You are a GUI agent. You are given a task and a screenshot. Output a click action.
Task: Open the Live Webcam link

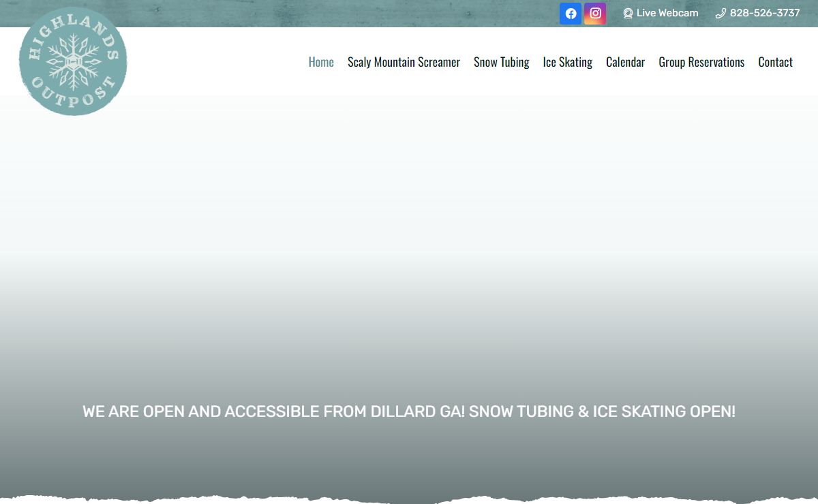point(667,14)
